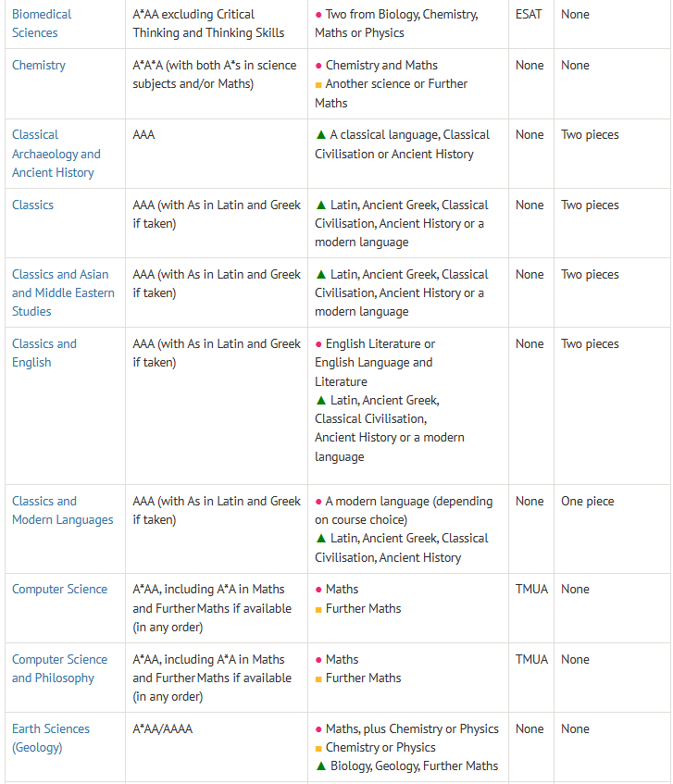
Task: Open the Computer Science and Philosophy link
Action: tap(59, 668)
